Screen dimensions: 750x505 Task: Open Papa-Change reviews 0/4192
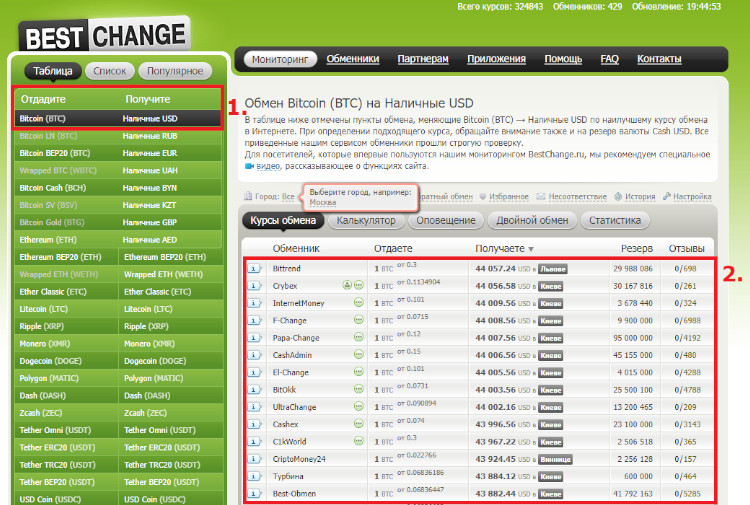687,338
